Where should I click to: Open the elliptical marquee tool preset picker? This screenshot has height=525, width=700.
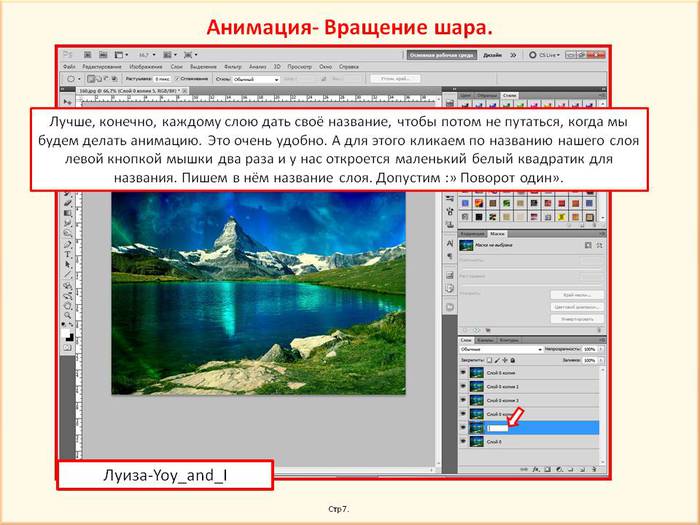[x=79, y=79]
